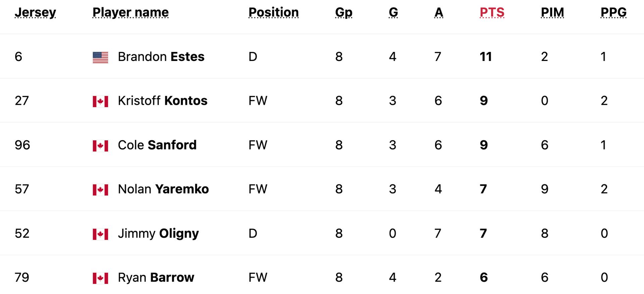Screen dimensions: 644x294
Task: Sort by Gp games played header
Action: coord(343,12)
